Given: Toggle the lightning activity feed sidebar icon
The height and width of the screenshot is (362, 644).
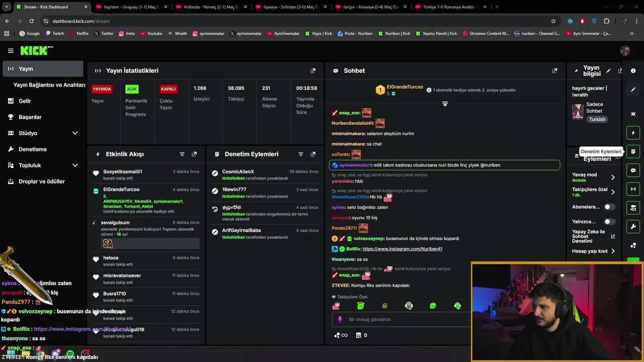Looking at the screenshot, I should point(633,133).
